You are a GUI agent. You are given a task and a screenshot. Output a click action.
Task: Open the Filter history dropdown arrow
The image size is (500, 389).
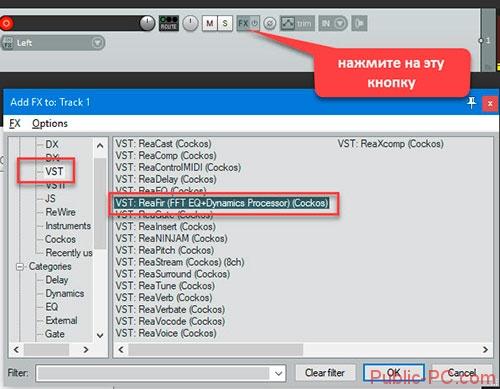279,373
